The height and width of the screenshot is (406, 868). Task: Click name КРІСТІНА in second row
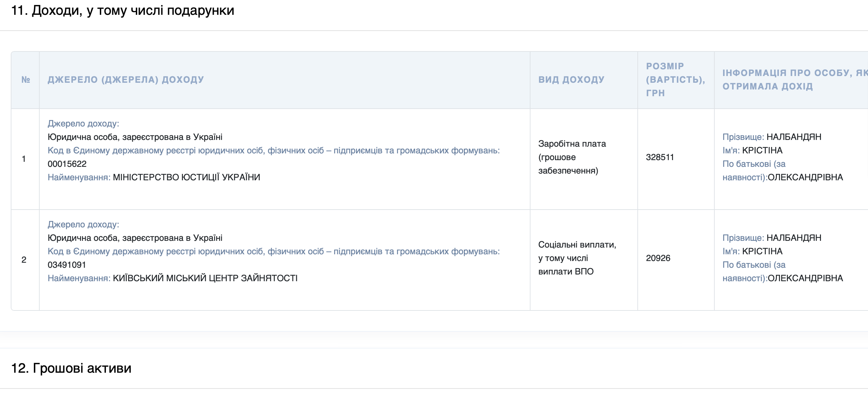(x=762, y=251)
